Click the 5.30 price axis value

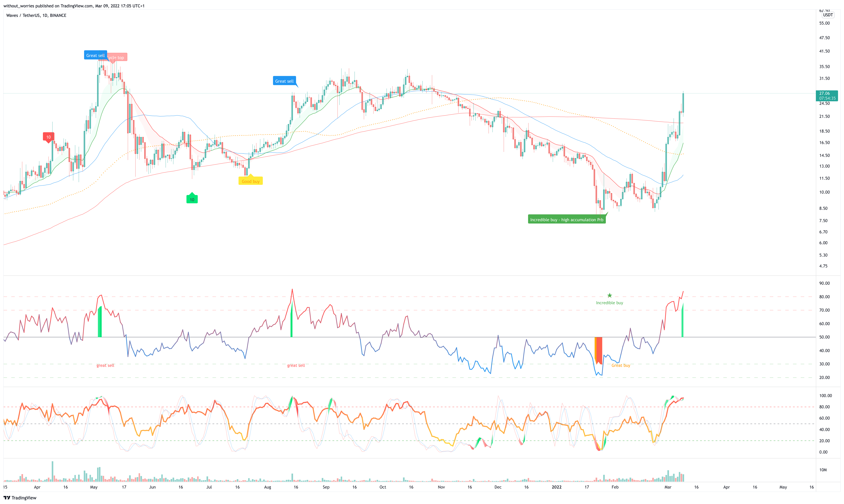[x=823, y=255]
